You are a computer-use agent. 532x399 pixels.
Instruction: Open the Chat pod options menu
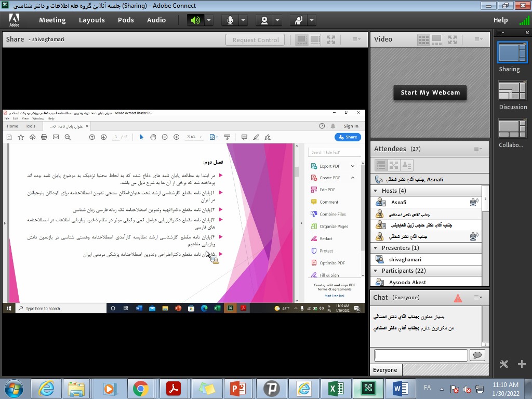(x=477, y=298)
